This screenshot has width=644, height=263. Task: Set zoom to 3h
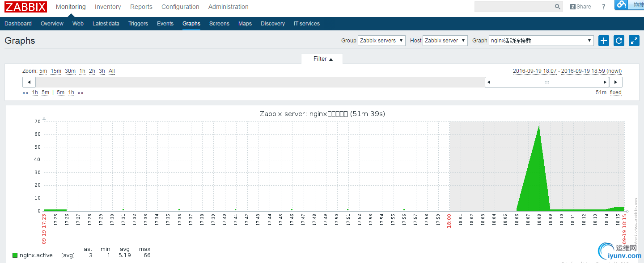pos(102,71)
